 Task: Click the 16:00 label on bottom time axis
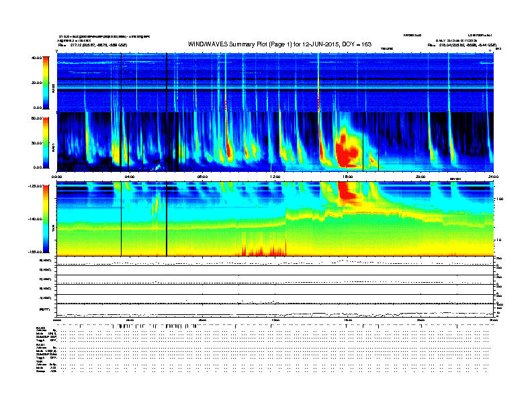348,320
